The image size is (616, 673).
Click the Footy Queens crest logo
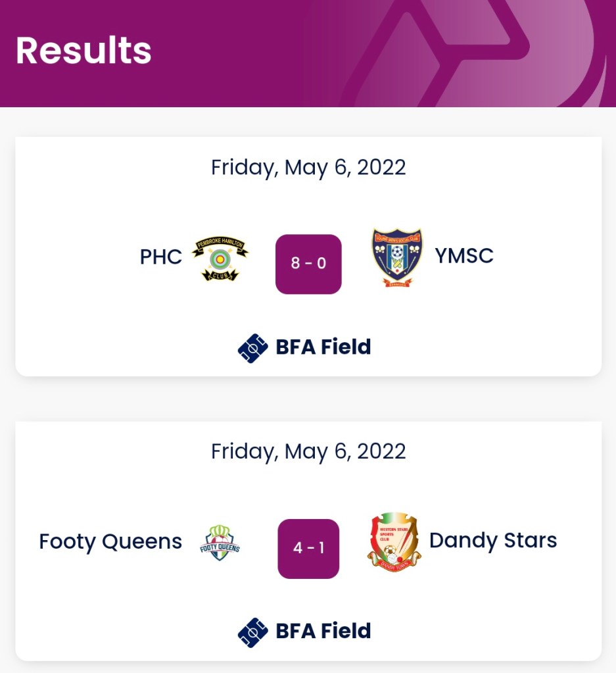click(220, 543)
